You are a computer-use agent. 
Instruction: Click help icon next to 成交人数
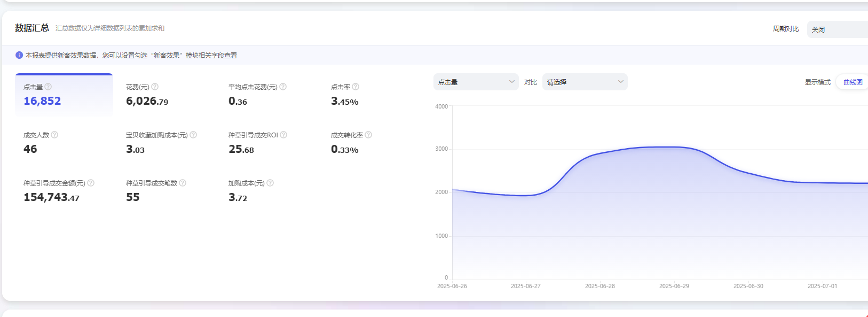54,135
